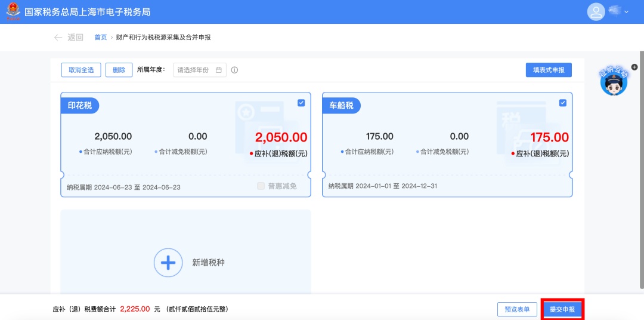Click the user avatar icon
Screen dimensions: 644x320
point(596,12)
